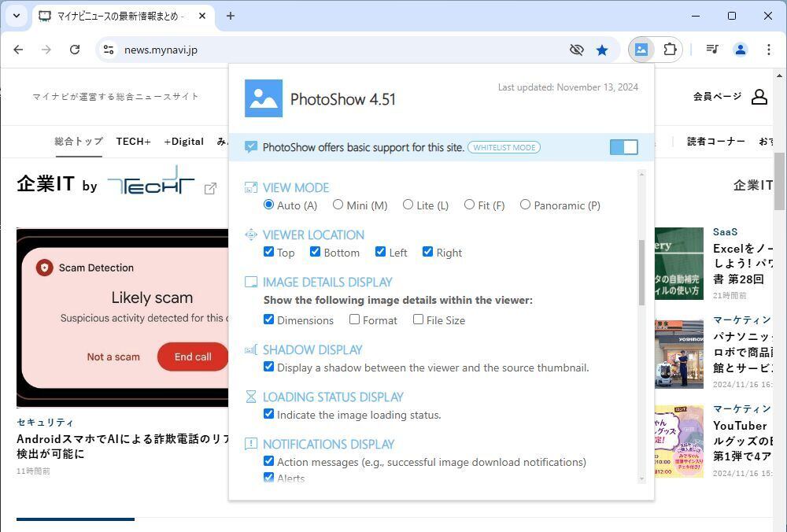Click the Viewer Location section icon
This screenshot has width=787, height=532.
point(250,235)
